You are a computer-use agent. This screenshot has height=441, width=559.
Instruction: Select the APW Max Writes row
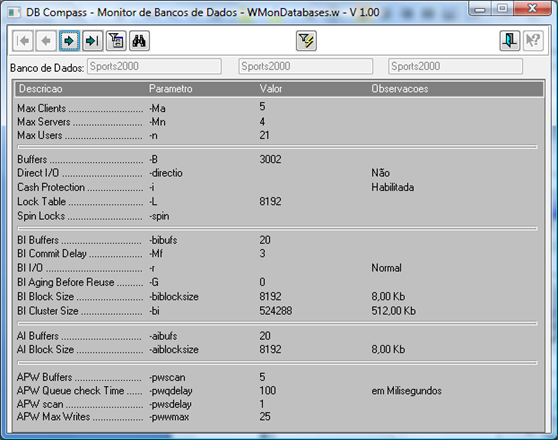click(x=278, y=417)
